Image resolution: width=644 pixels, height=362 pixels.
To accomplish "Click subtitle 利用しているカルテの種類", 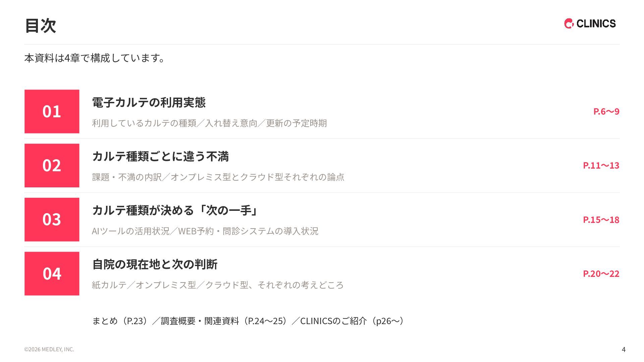I will 144,123.
